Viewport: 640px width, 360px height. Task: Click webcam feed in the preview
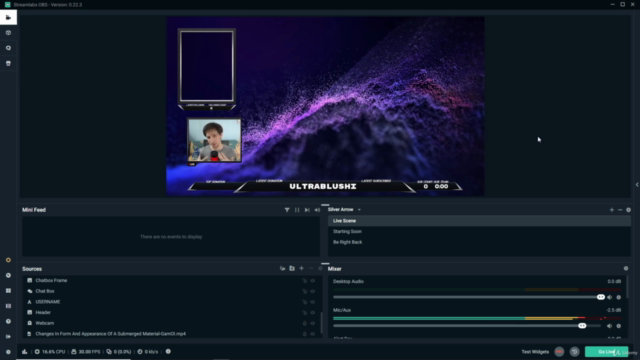tap(214, 140)
